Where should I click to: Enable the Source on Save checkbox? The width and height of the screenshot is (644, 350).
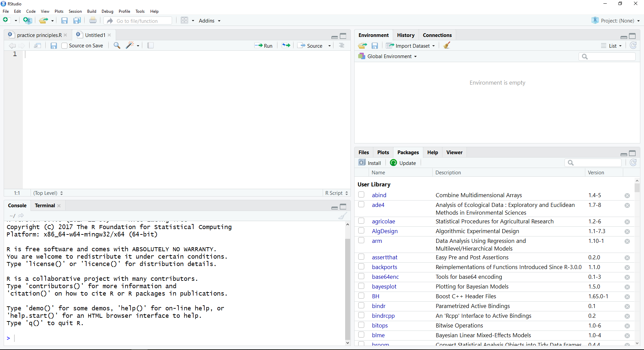pos(64,46)
